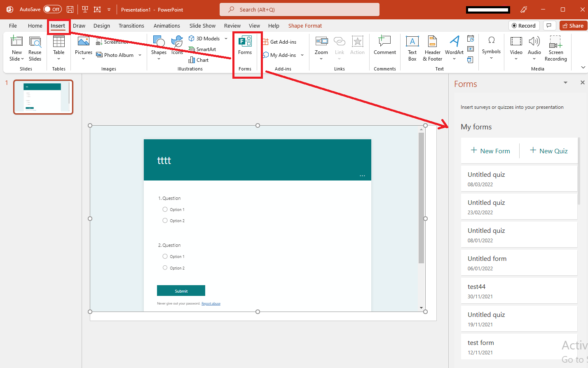Screen dimensions: 588x368
Task: Open the Video dropdown
Action: click(516, 49)
